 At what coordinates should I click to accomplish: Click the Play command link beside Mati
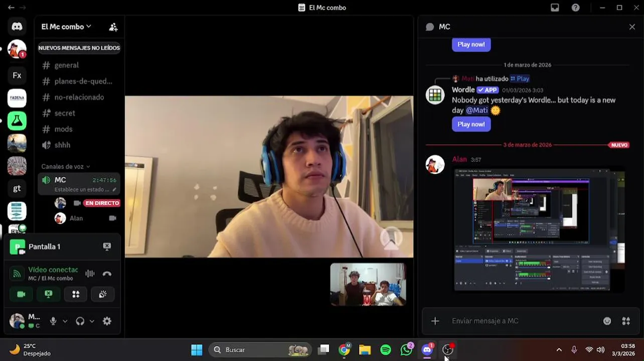[x=520, y=79]
